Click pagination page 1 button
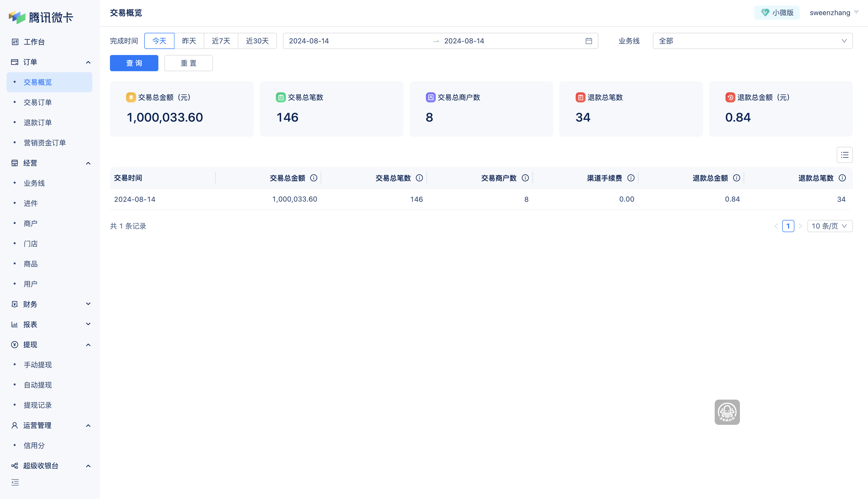The width and height of the screenshot is (868, 499). pyautogui.click(x=788, y=226)
